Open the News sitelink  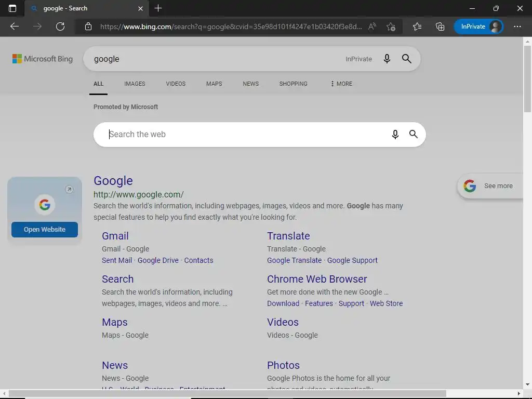point(115,365)
